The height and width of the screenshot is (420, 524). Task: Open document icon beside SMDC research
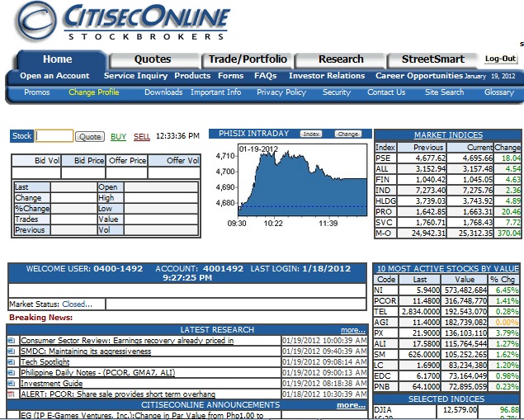click(x=12, y=352)
